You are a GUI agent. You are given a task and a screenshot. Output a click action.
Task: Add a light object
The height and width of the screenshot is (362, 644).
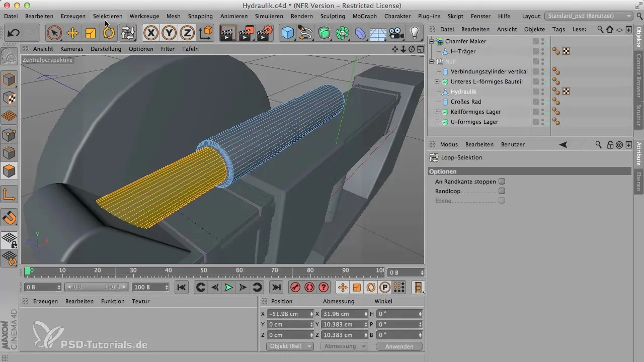[415, 34]
